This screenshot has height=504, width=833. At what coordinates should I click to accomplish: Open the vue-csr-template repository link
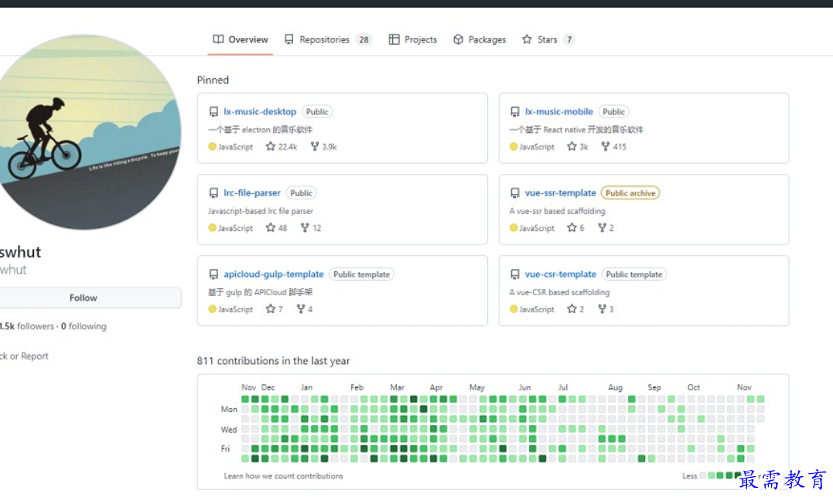(561, 274)
